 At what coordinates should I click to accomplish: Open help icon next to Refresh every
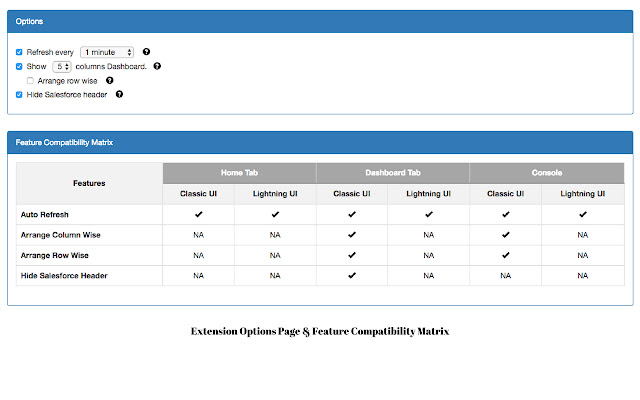pyautogui.click(x=146, y=52)
